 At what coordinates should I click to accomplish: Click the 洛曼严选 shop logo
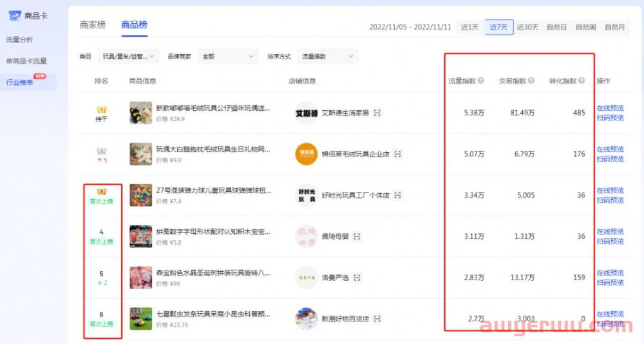[x=307, y=278]
